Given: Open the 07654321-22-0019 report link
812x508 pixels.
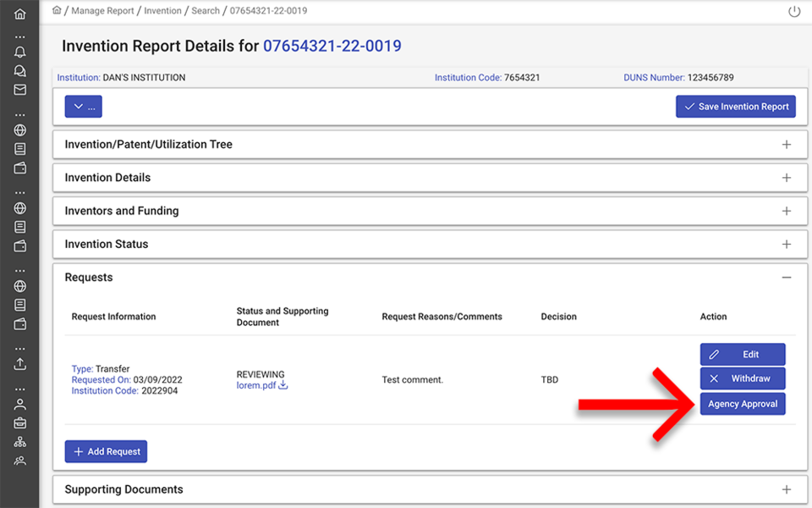Looking at the screenshot, I should click(x=332, y=46).
